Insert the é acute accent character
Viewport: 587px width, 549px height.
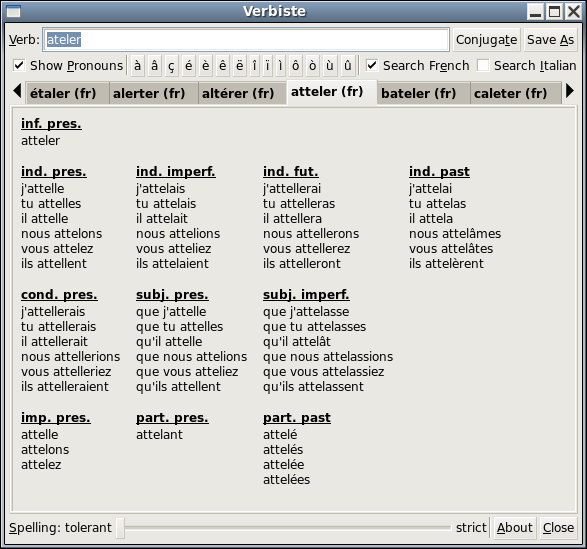[x=188, y=66]
